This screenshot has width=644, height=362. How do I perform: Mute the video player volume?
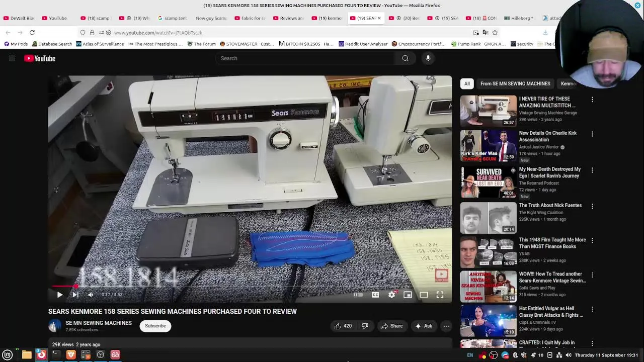tap(91, 295)
